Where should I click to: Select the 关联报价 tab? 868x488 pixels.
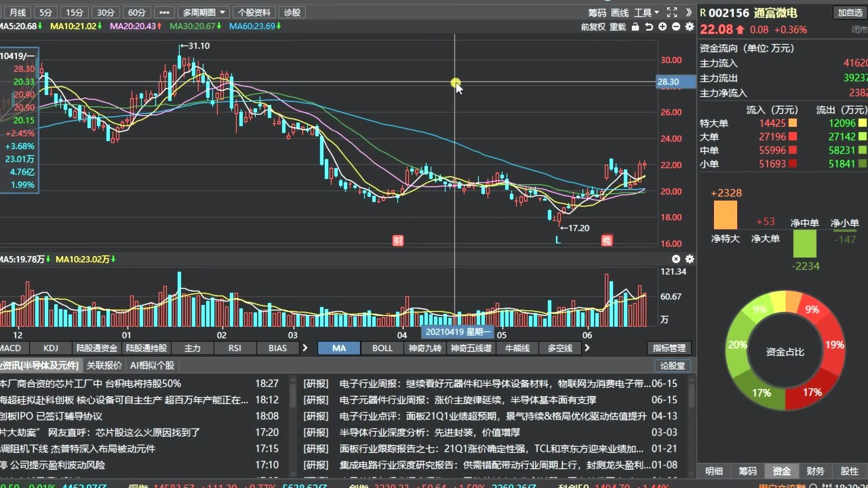(x=104, y=365)
